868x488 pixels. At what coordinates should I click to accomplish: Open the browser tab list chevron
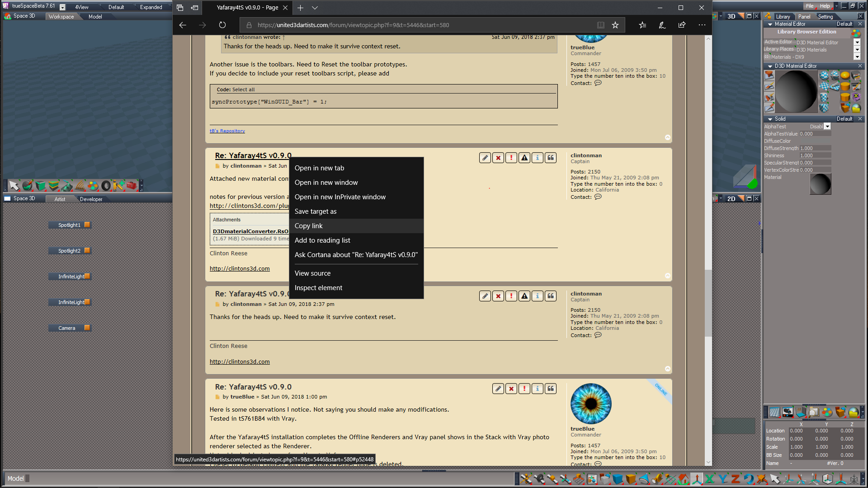pyautogui.click(x=315, y=8)
